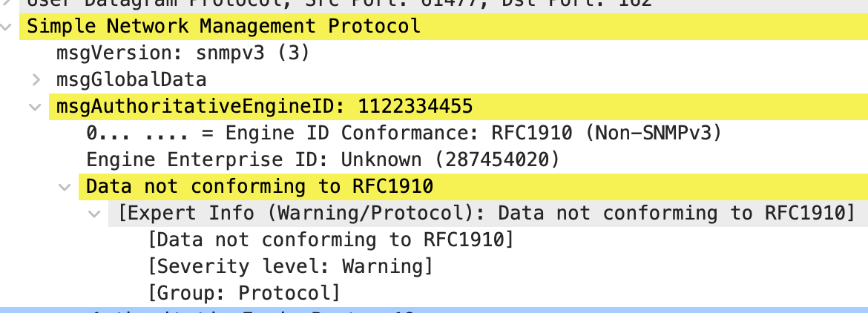Viewport: 868px width, 313px height.
Task: Select the msgVersion: snmpv3 (3) field
Action: click(183, 53)
